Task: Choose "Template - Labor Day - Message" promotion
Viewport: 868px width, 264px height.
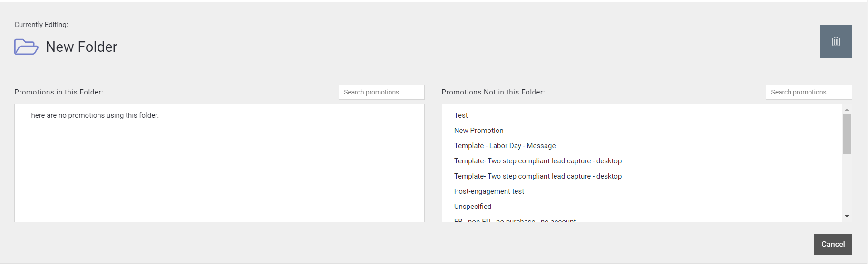Action: pos(505,146)
